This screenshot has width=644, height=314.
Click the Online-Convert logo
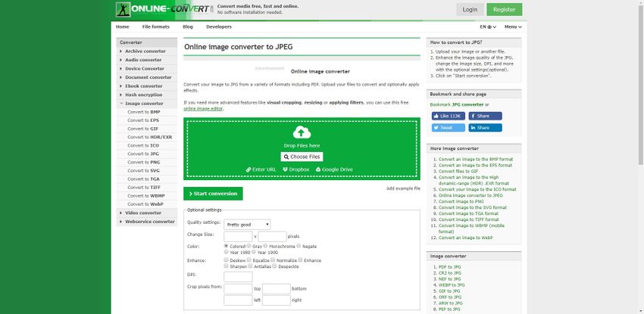pyautogui.click(x=164, y=9)
